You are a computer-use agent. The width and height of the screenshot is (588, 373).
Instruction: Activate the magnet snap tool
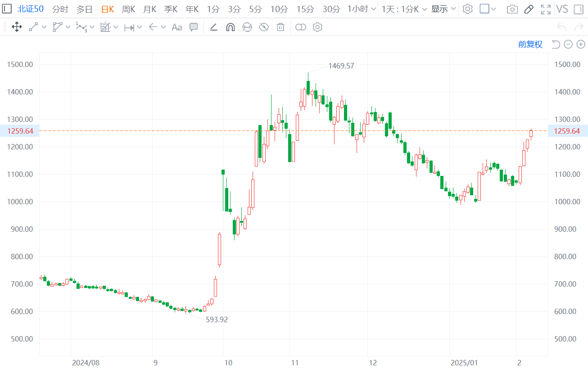(x=230, y=27)
